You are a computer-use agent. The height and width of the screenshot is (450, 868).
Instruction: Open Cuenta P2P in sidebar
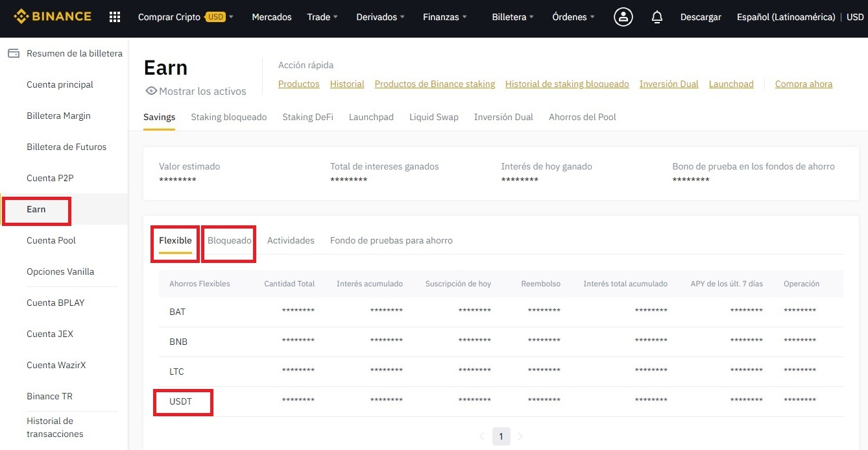pyautogui.click(x=50, y=178)
